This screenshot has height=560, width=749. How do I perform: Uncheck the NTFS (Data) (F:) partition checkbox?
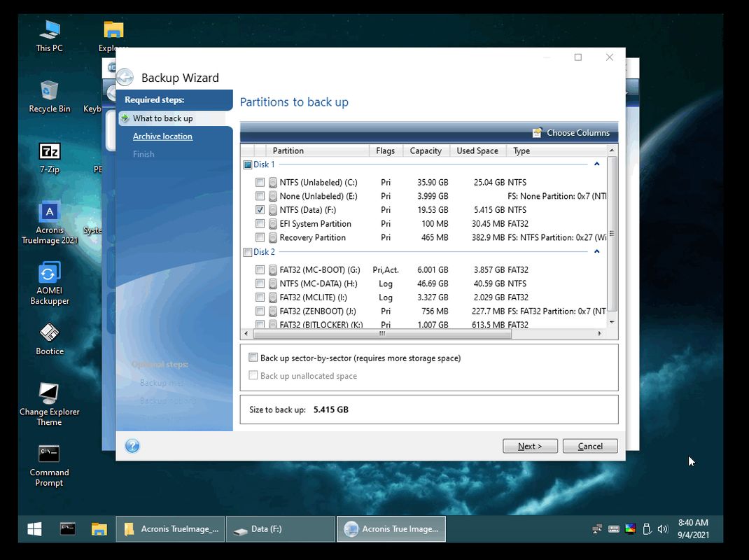tap(260, 210)
